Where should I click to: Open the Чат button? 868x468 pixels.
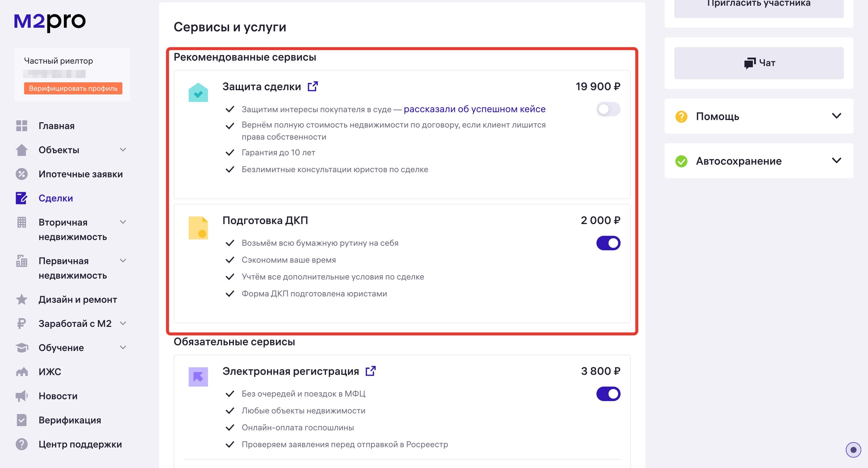pos(759,63)
